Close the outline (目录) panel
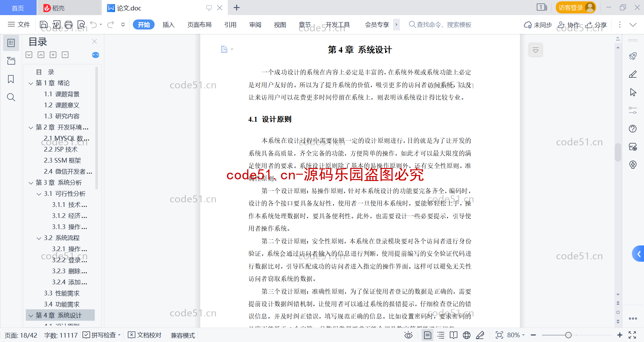The width and height of the screenshot is (644, 342). 94,42
